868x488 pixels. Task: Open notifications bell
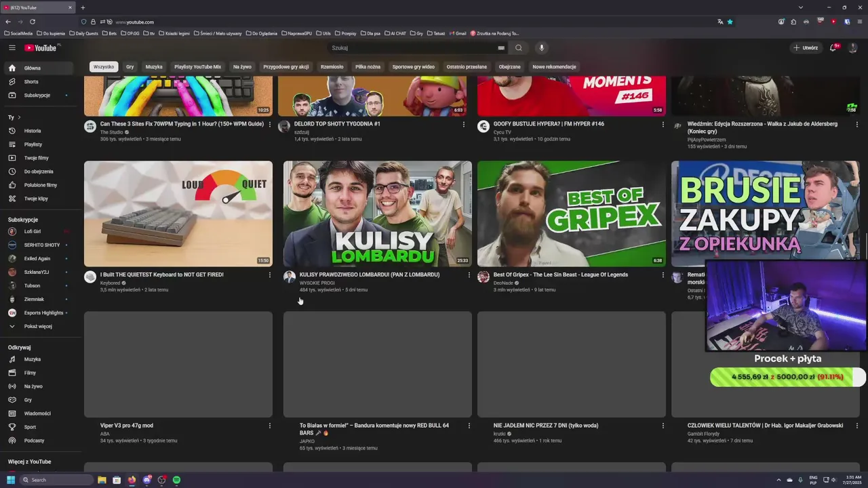pos(834,47)
